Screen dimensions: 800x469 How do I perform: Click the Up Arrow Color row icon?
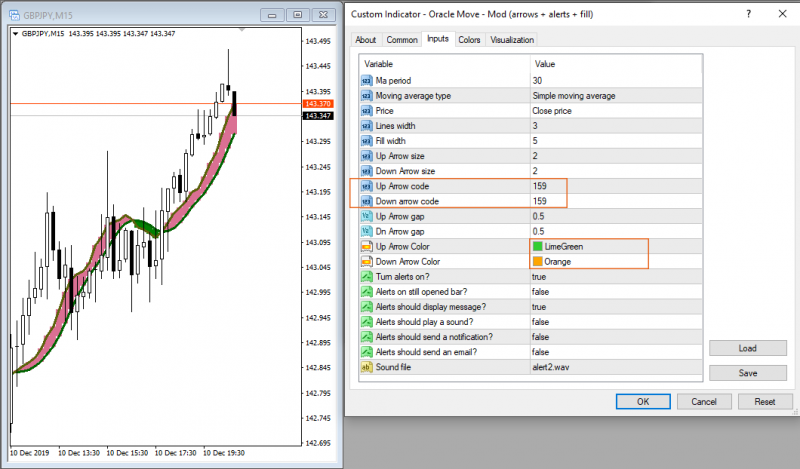click(x=366, y=246)
